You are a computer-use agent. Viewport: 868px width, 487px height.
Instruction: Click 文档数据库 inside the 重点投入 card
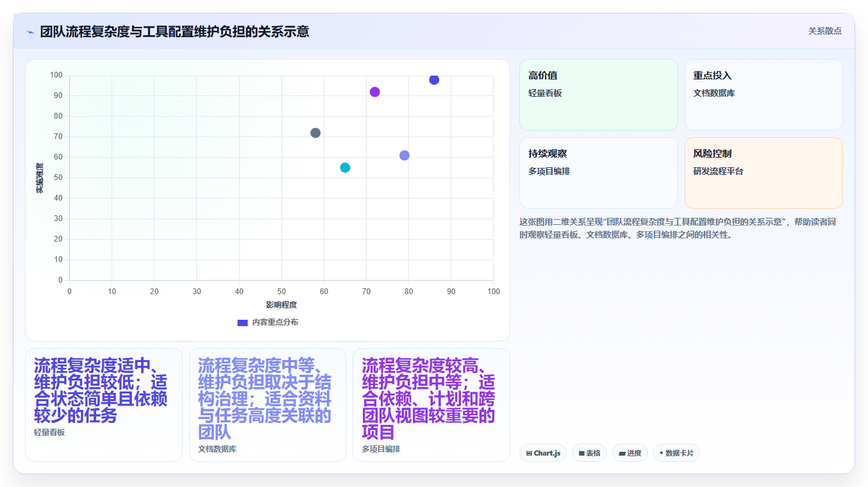pos(714,93)
